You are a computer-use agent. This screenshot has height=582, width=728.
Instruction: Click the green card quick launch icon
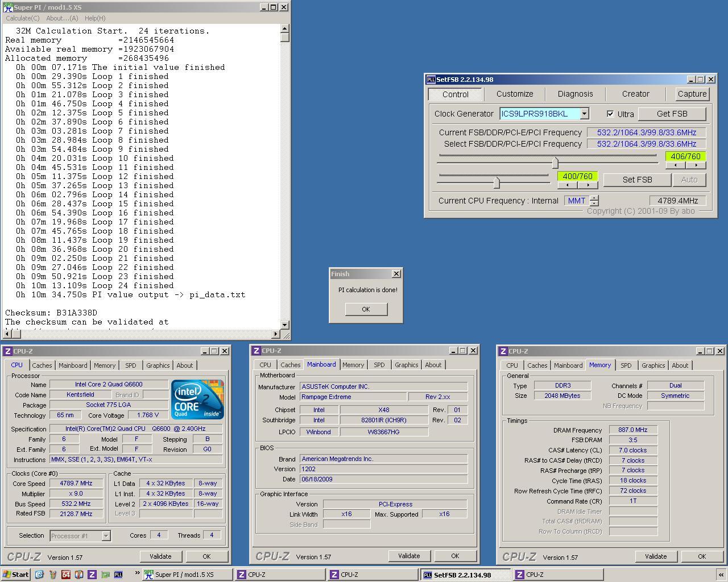point(105,575)
